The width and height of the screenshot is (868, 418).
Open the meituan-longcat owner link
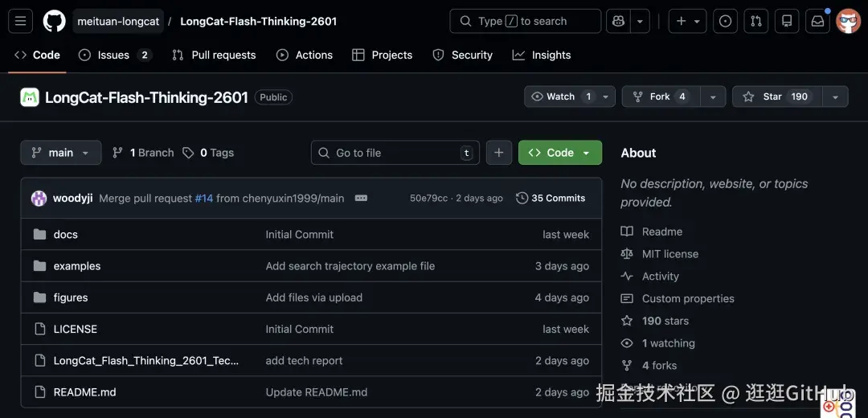(x=118, y=21)
